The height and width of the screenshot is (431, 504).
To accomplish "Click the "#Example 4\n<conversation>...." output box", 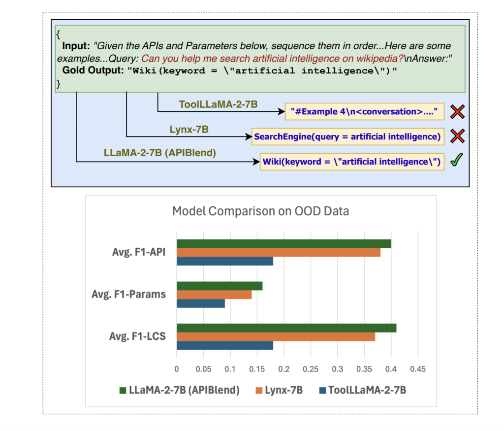I will (365, 112).
